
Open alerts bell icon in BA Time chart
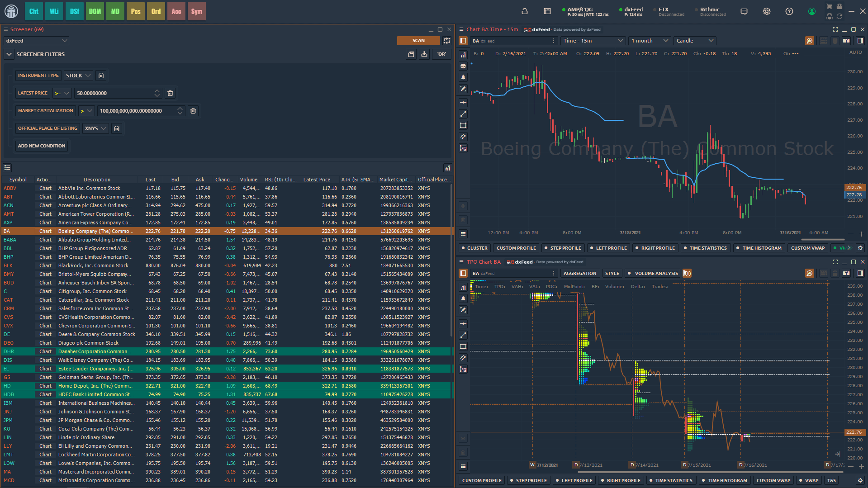(x=463, y=77)
